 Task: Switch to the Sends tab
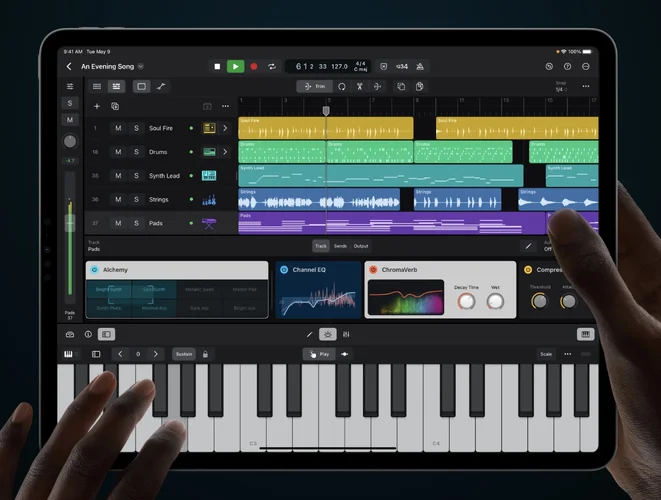(340, 246)
